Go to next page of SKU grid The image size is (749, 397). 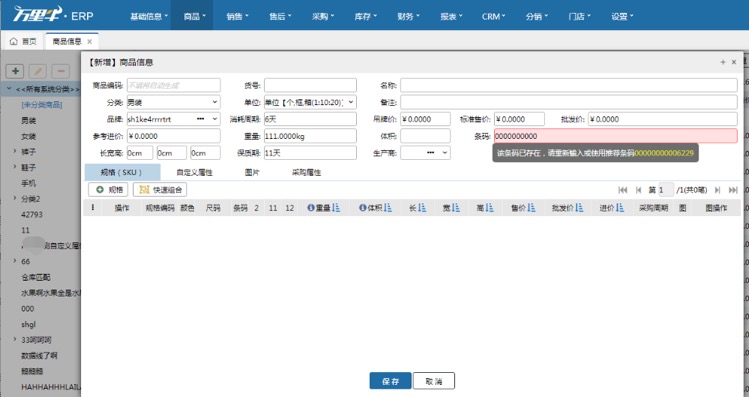pos(717,190)
